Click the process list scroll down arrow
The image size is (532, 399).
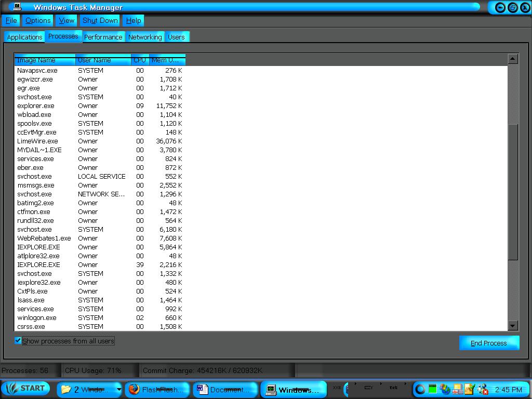pyautogui.click(x=513, y=326)
